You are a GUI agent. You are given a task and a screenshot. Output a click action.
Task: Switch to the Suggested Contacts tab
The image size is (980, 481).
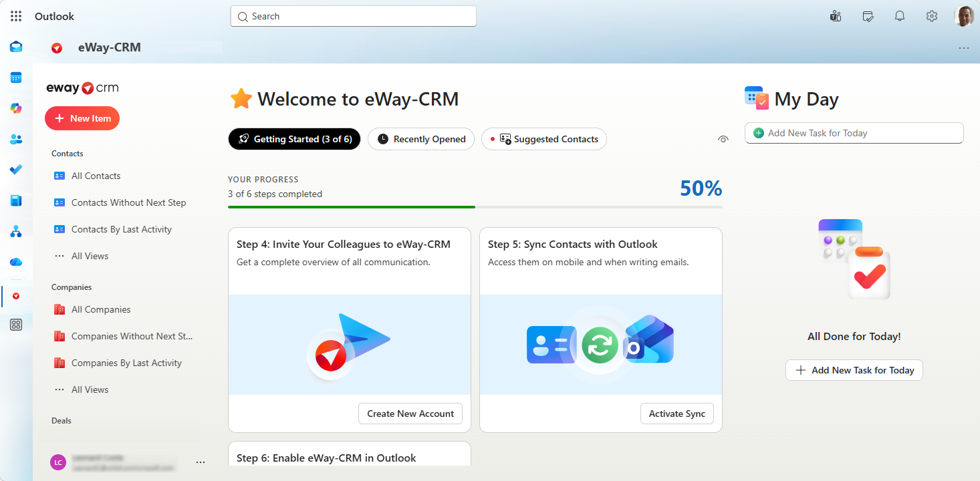click(x=544, y=139)
